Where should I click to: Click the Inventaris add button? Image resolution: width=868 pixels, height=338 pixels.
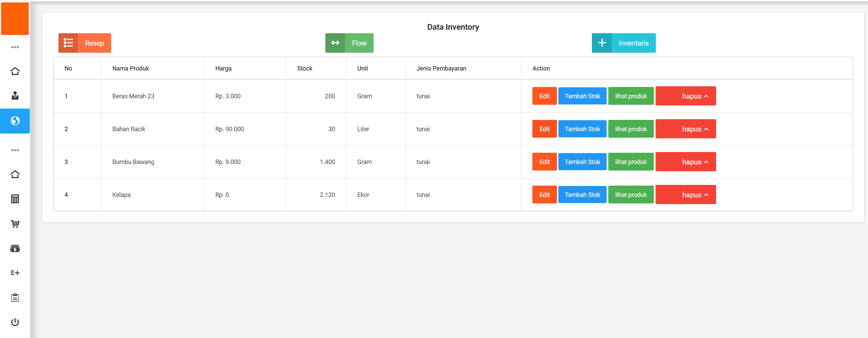coord(624,43)
